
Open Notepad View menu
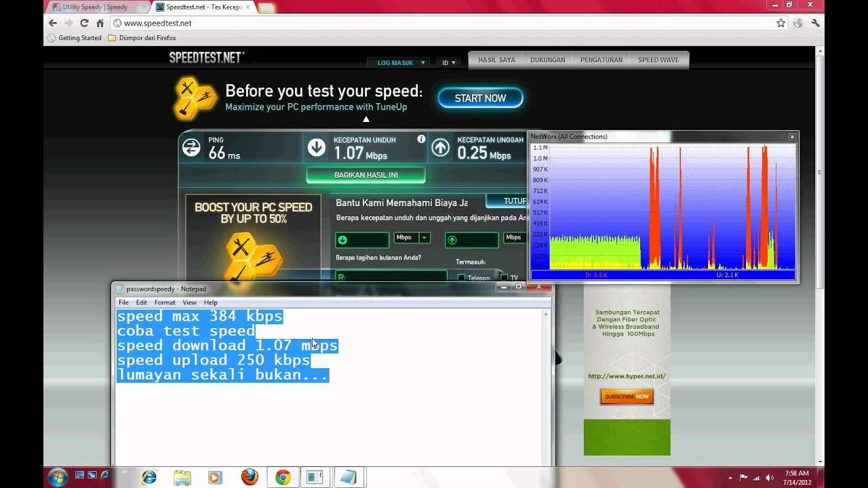click(189, 302)
